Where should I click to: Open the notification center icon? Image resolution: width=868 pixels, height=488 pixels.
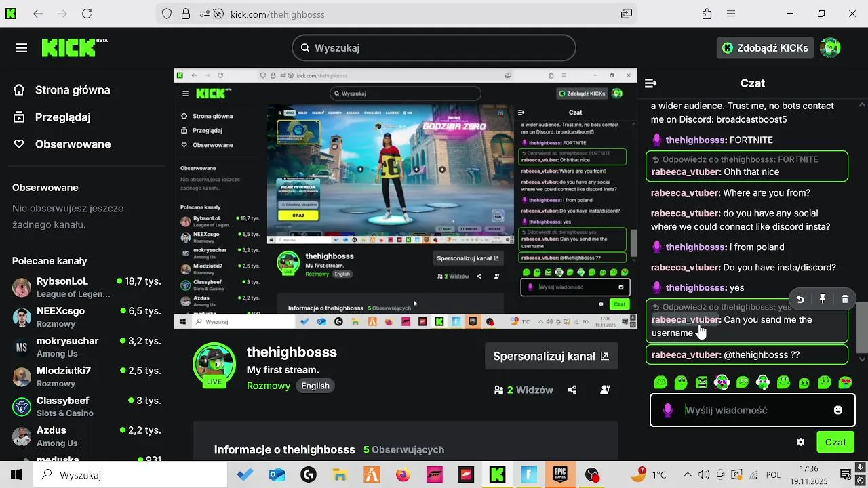(846, 474)
